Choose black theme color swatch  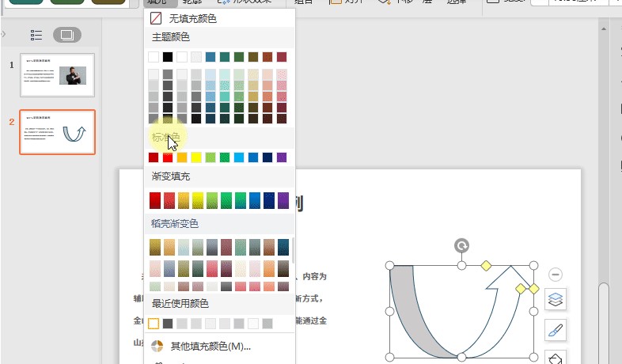click(168, 57)
